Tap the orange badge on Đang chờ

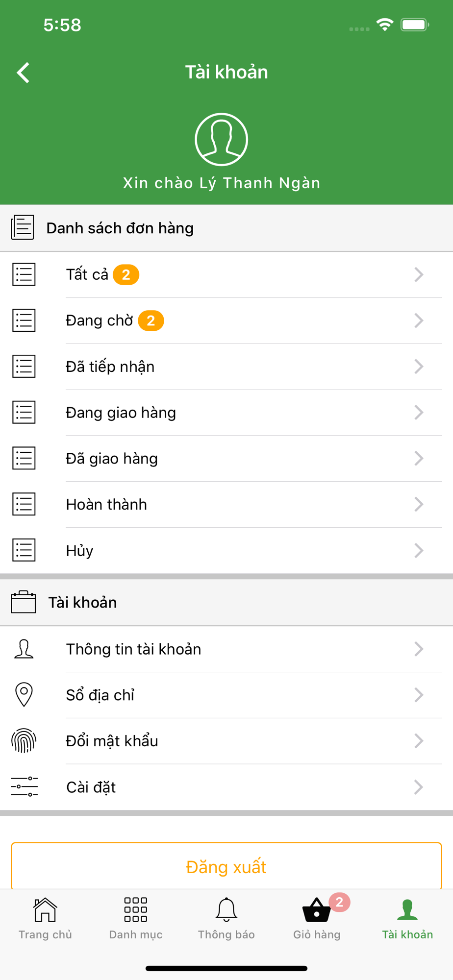click(x=151, y=320)
